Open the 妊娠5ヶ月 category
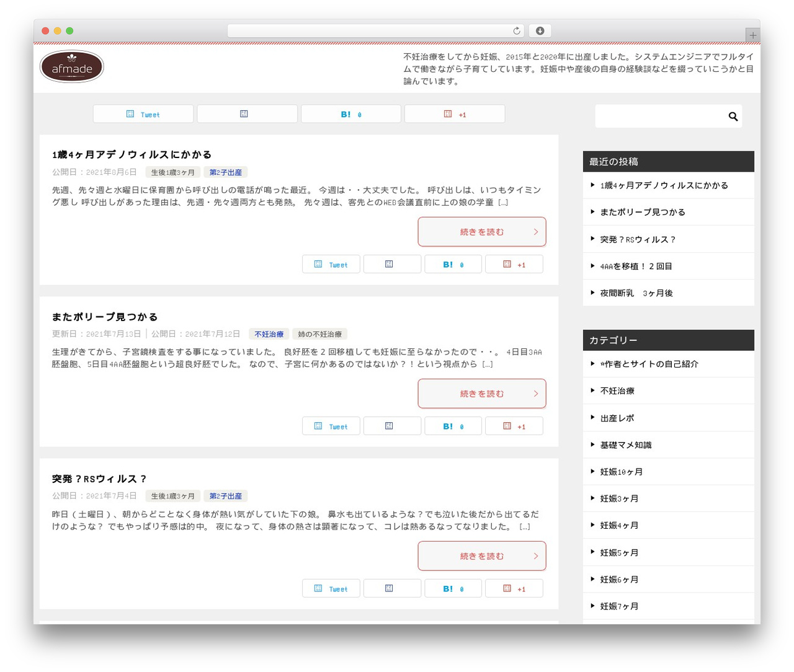Viewport: 794px width, 672px height. point(619,553)
